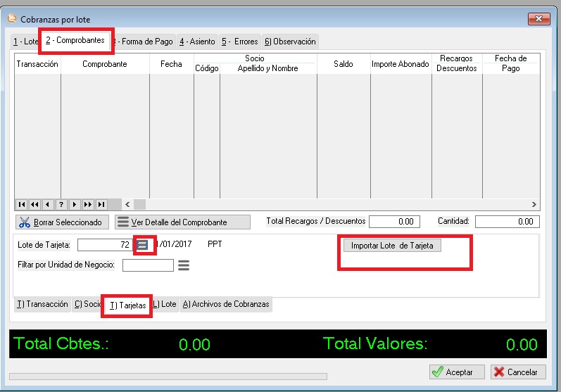
Task: Step back one record in navigator
Action: tap(48, 204)
